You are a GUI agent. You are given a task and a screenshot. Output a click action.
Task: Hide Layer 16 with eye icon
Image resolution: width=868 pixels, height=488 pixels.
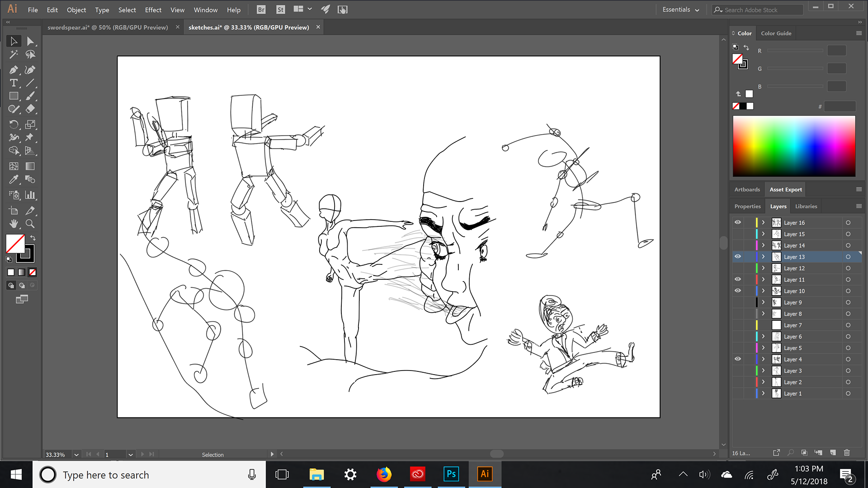[x=738, y=222]
